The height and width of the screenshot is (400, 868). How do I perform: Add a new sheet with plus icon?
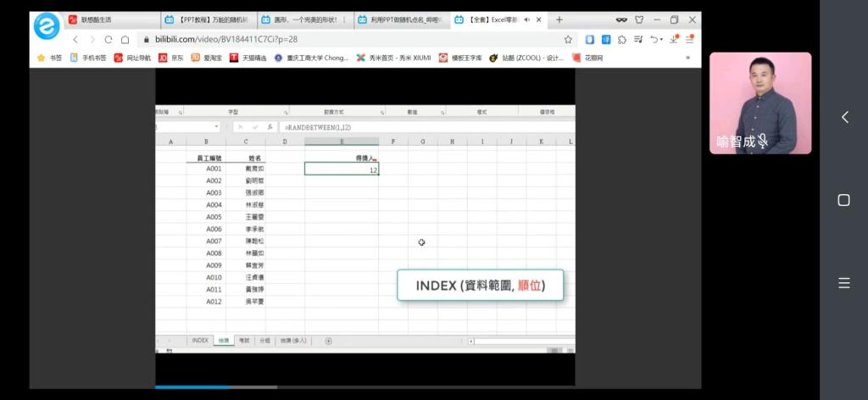[328, 340]
